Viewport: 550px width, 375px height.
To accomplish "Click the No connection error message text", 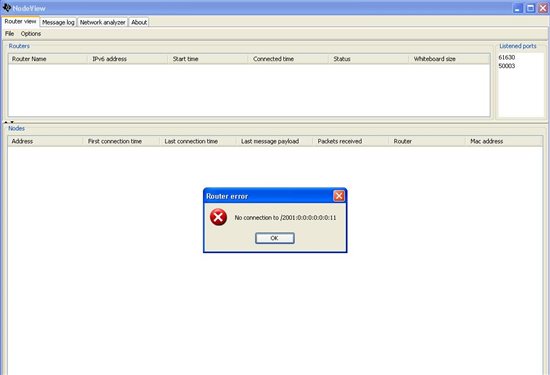I will (285, 218).
